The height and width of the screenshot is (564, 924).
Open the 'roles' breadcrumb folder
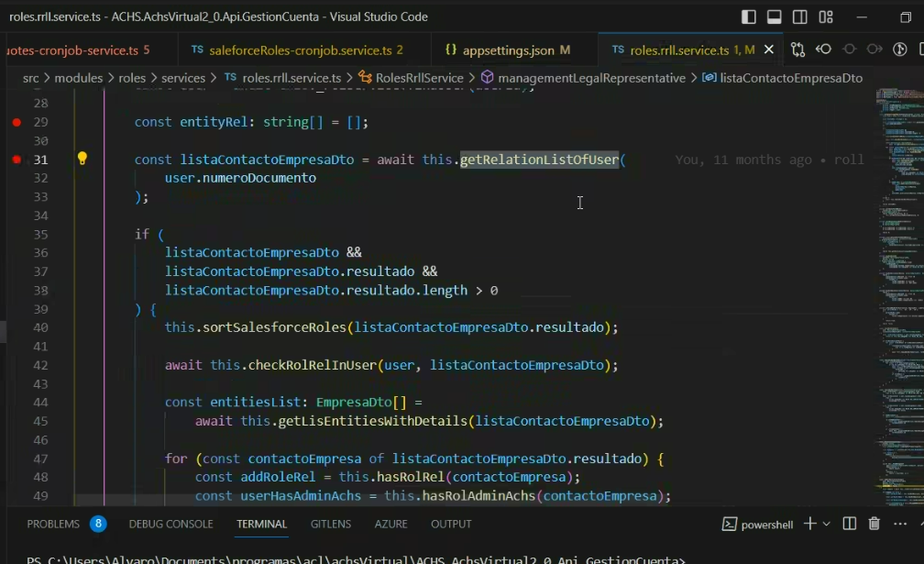click(131, 78)
